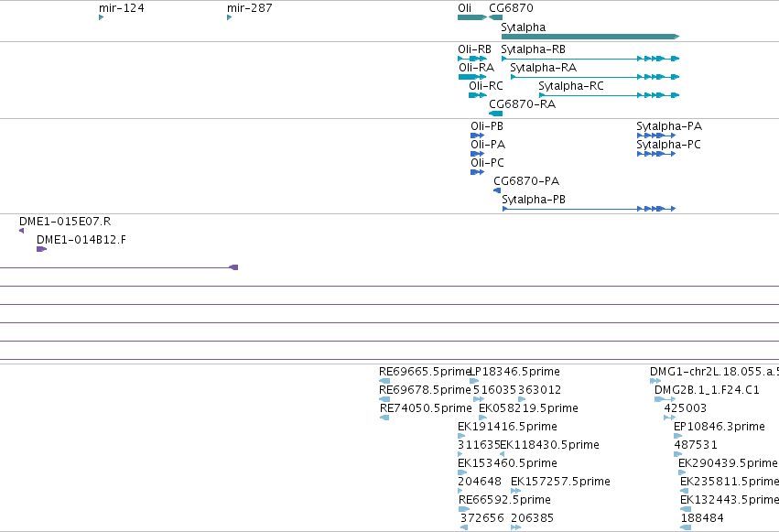Image resolution: width=779 pixels, height=532 pixels.
Task: Click the mir-287 label text
Action: coord(249,8)
